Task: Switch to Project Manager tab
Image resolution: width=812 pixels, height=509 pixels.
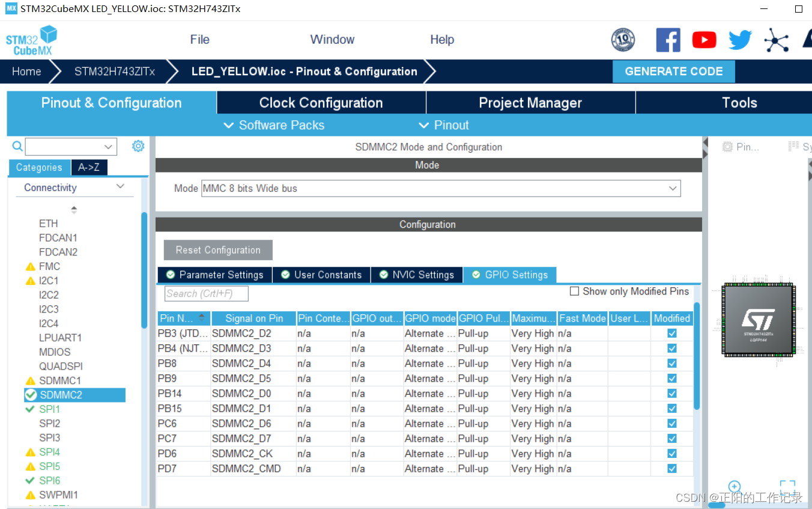Action: [530, 103]
